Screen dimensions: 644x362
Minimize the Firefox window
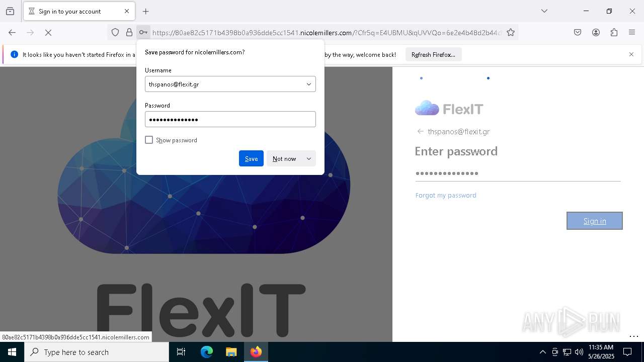pyautogui.click(x=586, y=11)
